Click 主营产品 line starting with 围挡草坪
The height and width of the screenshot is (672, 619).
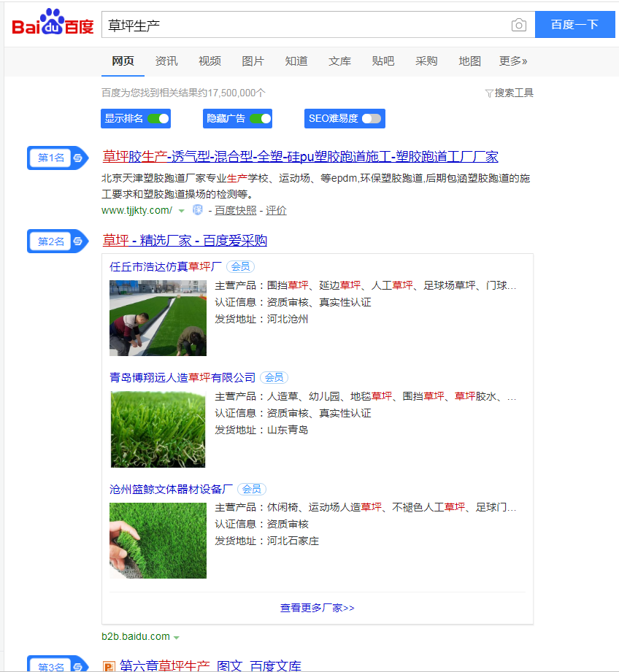(365, 285)
